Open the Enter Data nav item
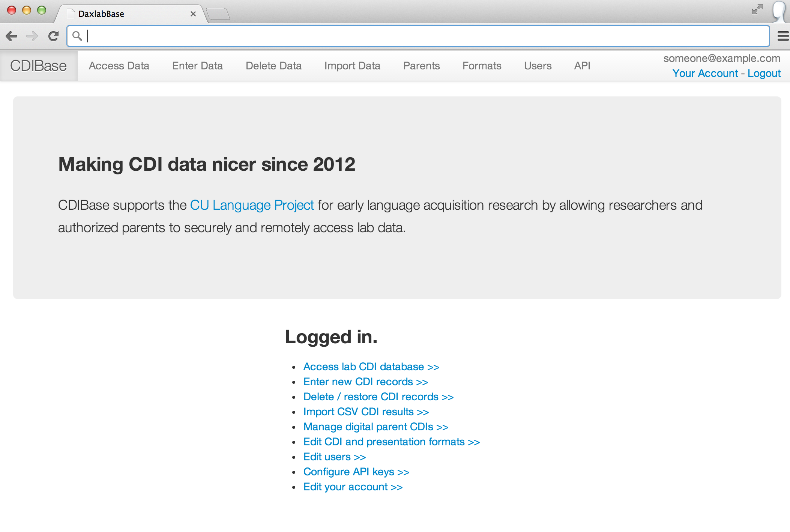 (197, 66)
